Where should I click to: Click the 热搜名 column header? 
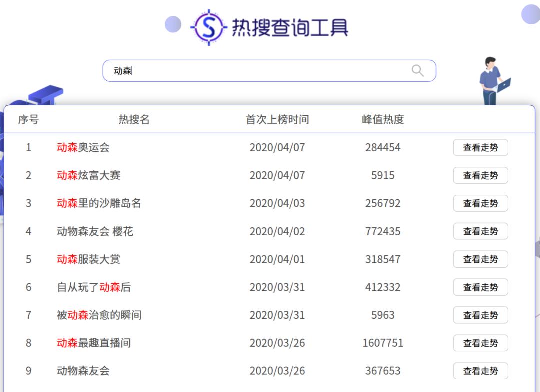click(x=134, y=120)
